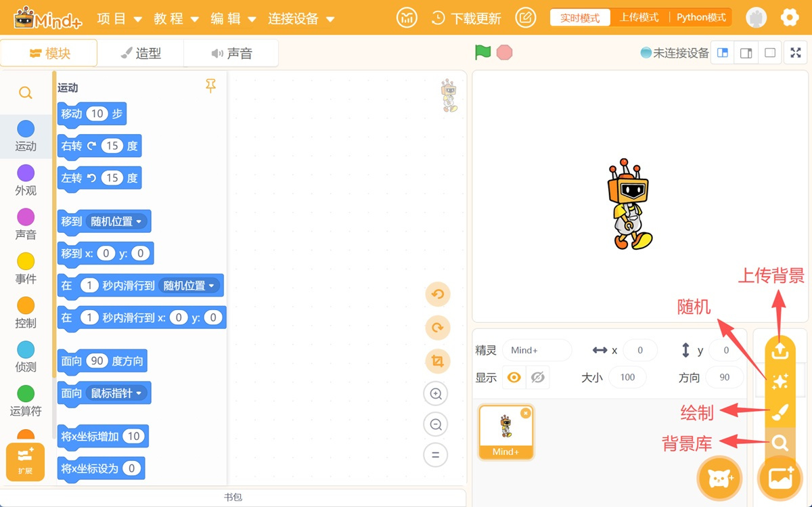Click the sprite 大小 size input field
Screen dimensions: 812x507
[627, 378]
